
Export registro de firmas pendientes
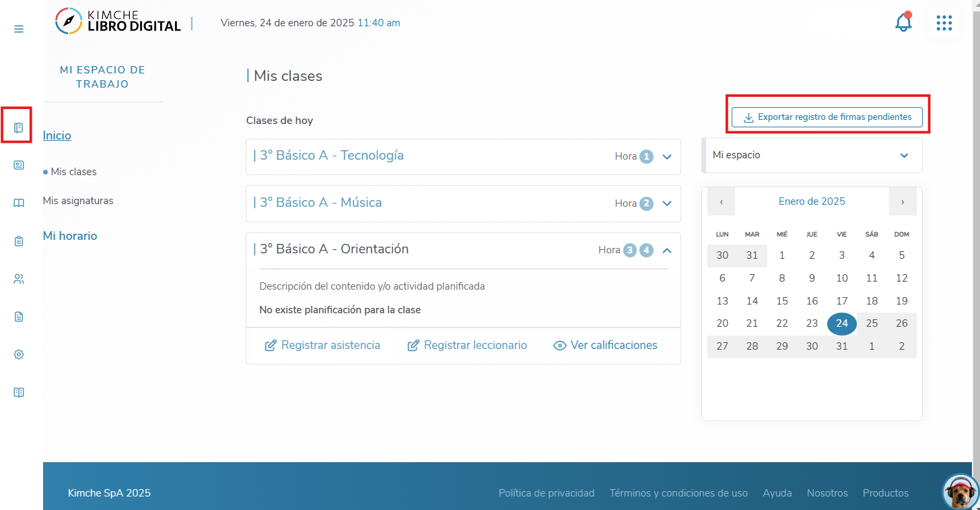coord(827,117)
